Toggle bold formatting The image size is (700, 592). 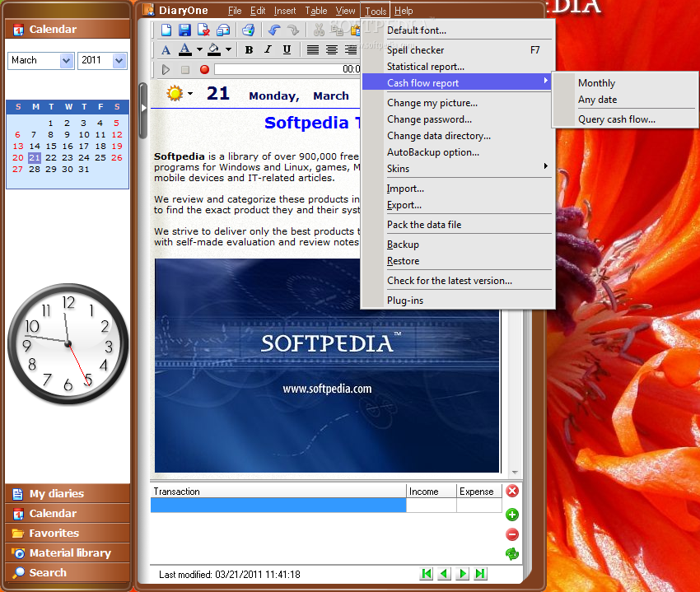pos(249,50)
